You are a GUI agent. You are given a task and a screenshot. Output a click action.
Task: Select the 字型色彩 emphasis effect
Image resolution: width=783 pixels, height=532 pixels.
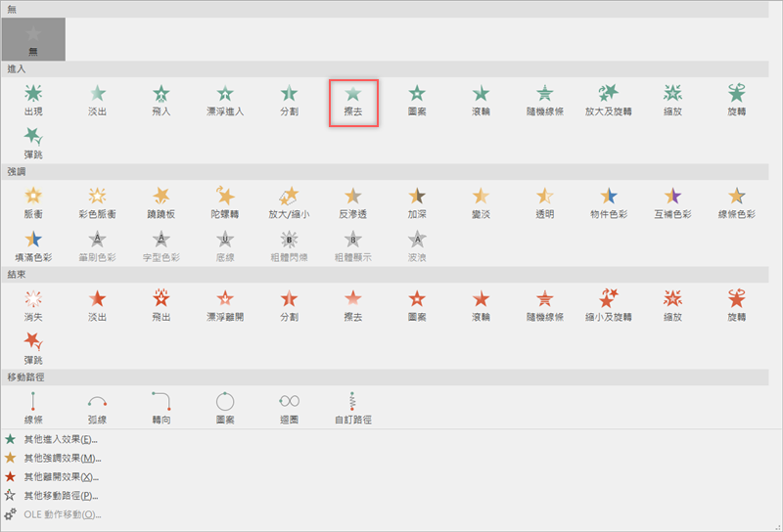tap(161, 246)
